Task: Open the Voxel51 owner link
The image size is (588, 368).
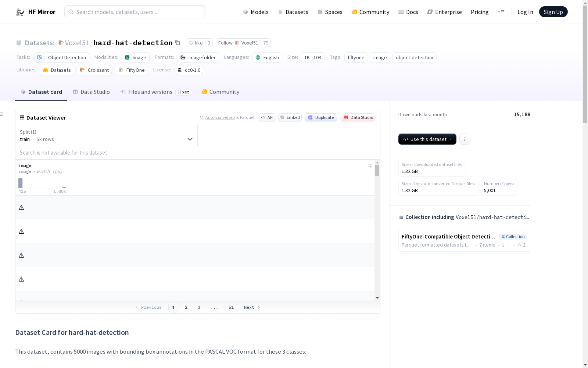Action: coord(77,43)
